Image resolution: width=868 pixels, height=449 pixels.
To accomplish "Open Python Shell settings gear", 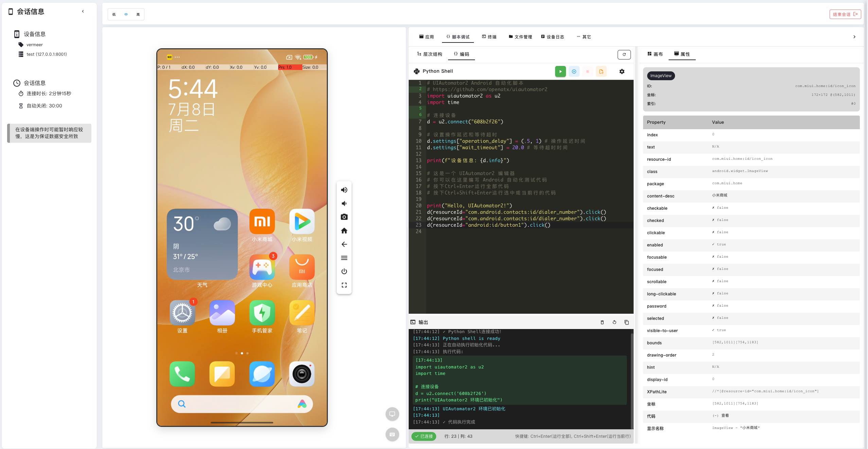I will 622,71.
